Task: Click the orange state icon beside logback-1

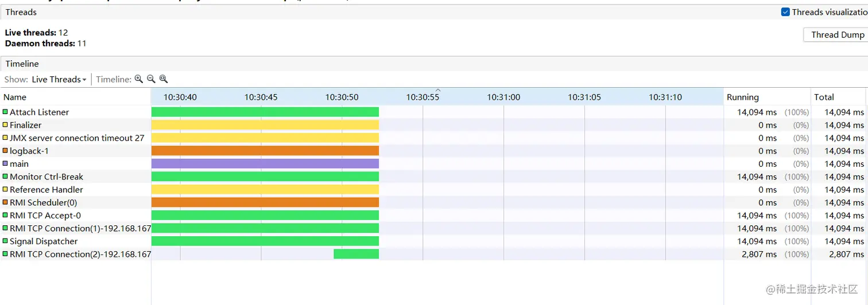Action: coord(5,151)
